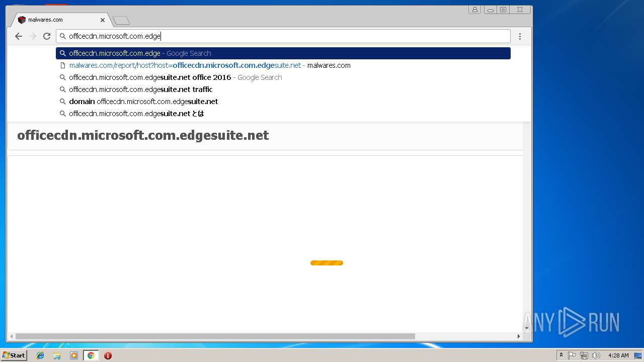Click the orange loading progress bar

pos(327,263)
